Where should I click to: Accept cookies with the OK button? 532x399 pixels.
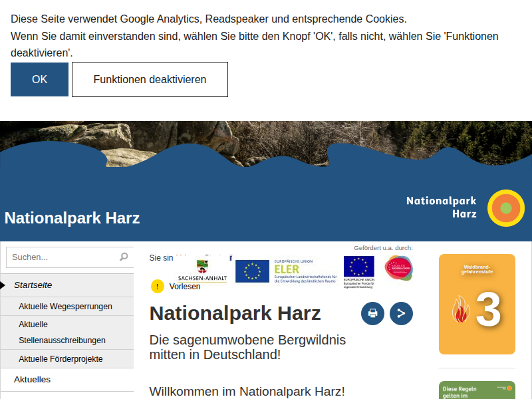click(x=39, y=79)
